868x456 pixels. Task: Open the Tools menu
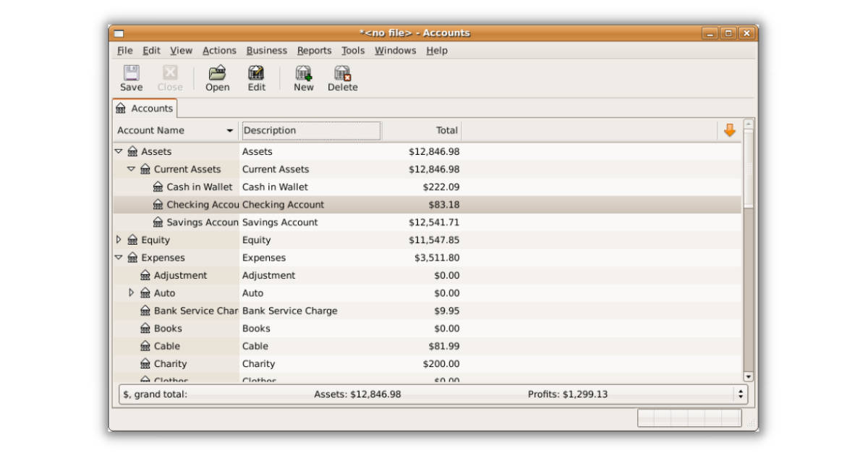[352, 51]
